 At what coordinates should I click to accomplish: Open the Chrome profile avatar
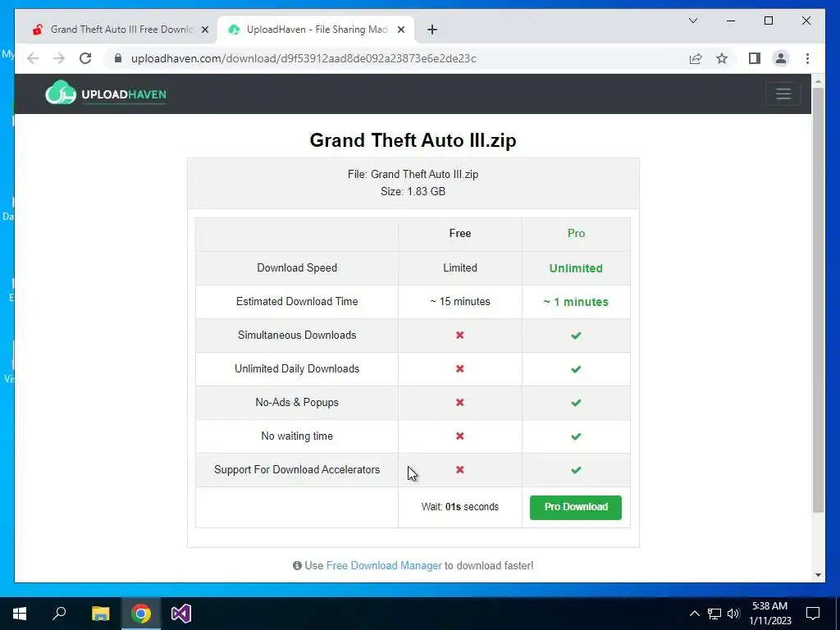point(781,58)
